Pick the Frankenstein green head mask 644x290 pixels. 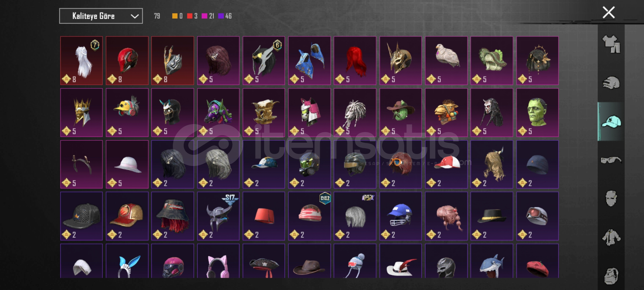tap(537, 113)
